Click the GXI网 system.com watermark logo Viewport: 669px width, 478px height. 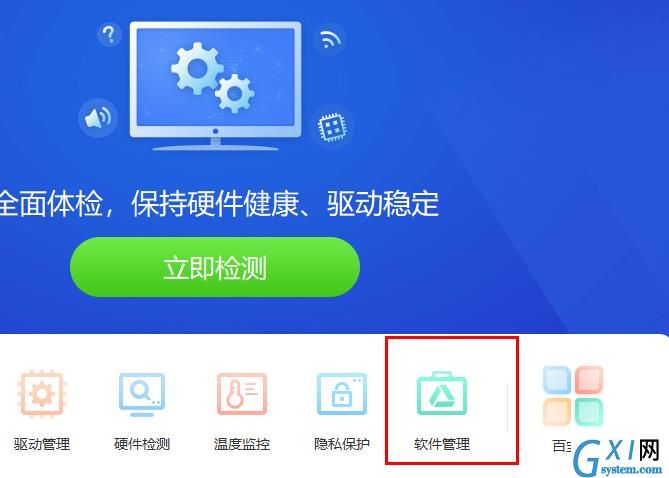pyautogui.click(x=617, y=457)
